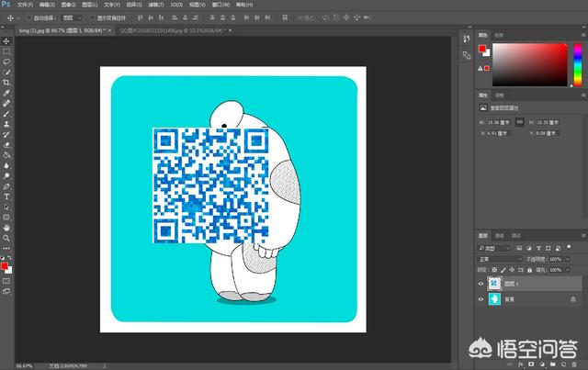This screenshot has width=588, height=370.
Task: Select the Rectangular Marquee tool
Action: pos(6,51)
